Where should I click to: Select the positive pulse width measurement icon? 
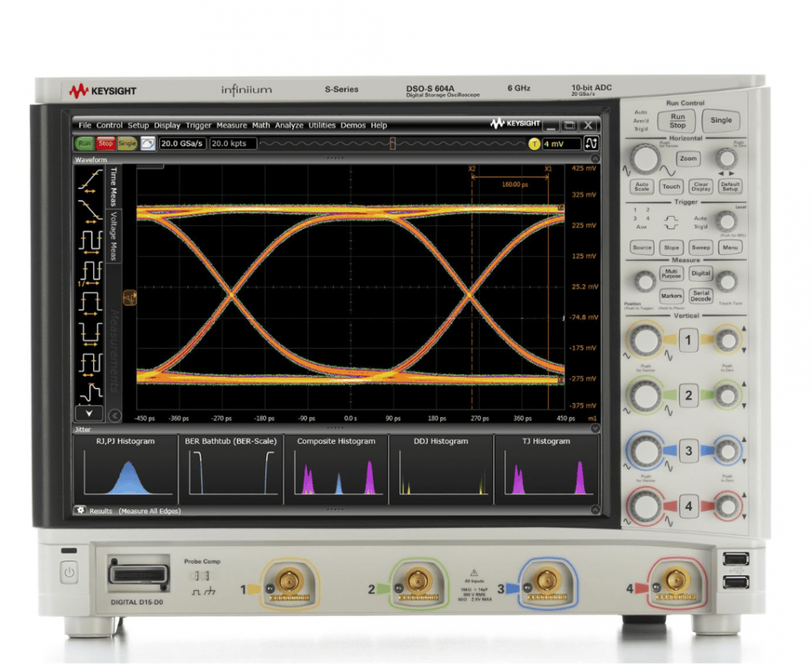coord(90,303)
